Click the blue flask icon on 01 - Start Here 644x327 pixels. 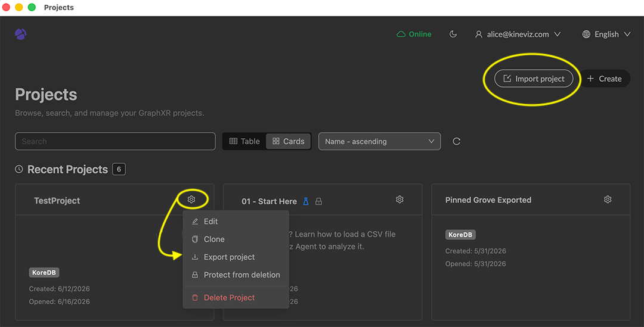click(305, 201)
